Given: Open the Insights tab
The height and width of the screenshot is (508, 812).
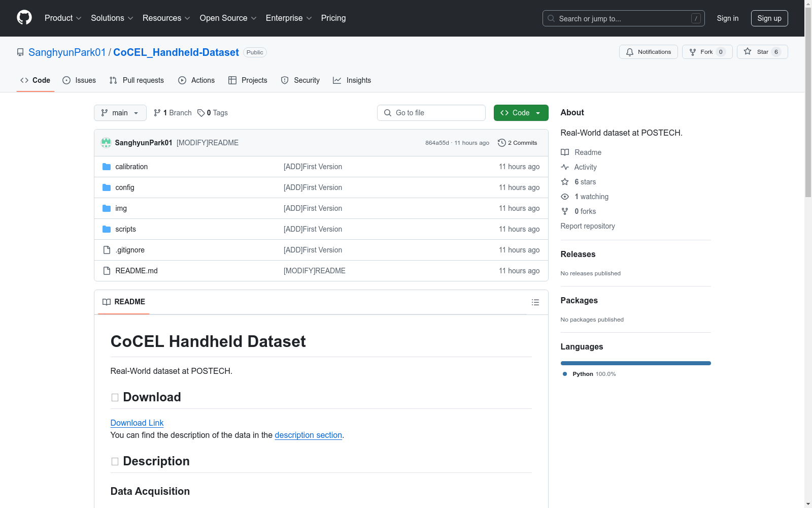Looking at the screenshot, I should [352, 80].
